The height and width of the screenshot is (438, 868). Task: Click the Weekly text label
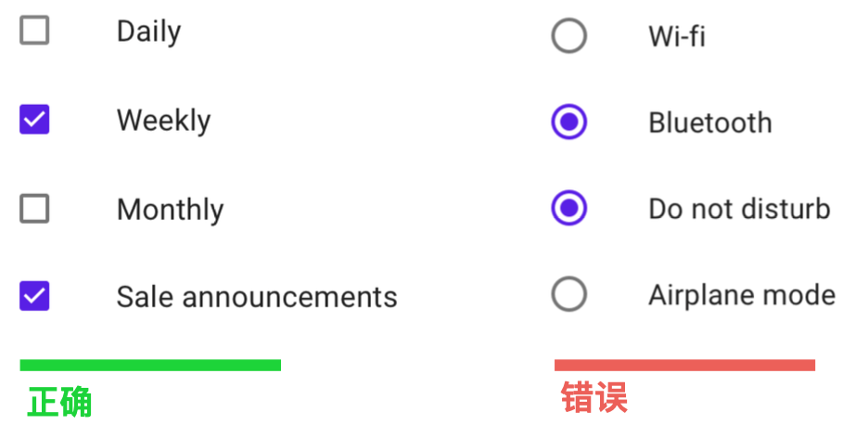click(x=163, y=121)
